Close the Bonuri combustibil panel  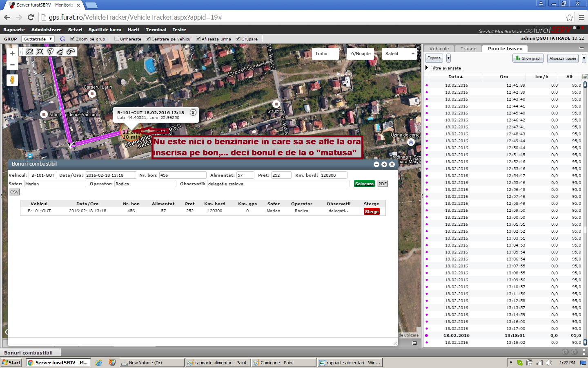(x=392, y=164)
